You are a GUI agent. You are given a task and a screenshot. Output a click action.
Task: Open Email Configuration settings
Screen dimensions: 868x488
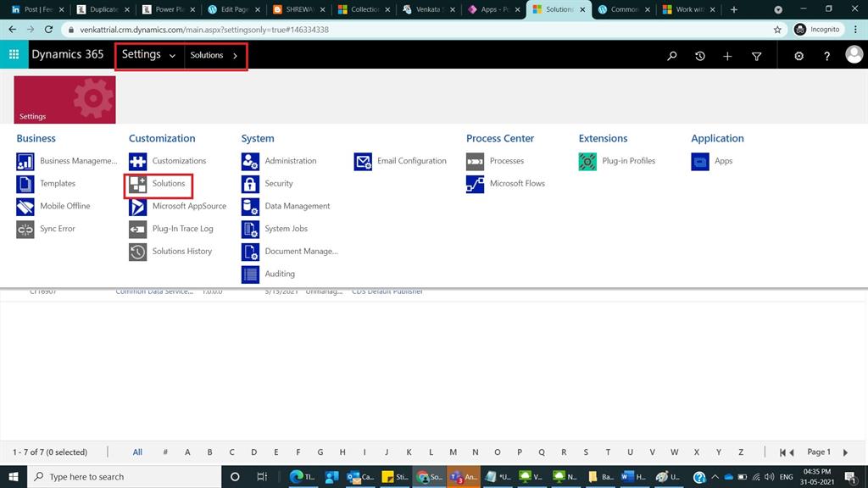click(x=412, y=161)
